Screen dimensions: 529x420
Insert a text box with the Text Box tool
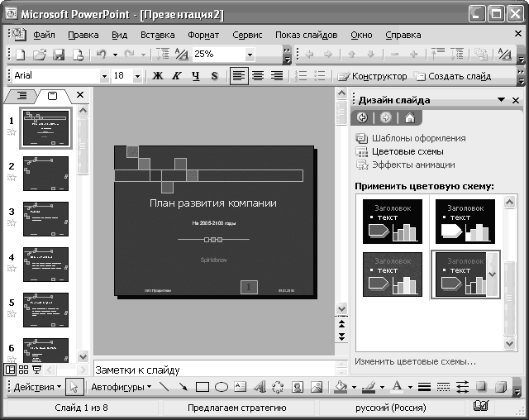(241, 387)
